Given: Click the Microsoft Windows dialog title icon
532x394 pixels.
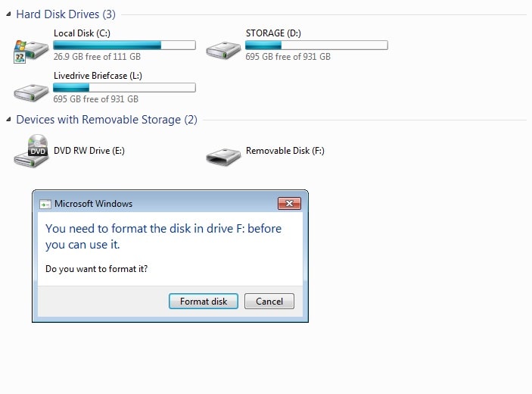Looking at the screenshot, I should tap(45, 204).
